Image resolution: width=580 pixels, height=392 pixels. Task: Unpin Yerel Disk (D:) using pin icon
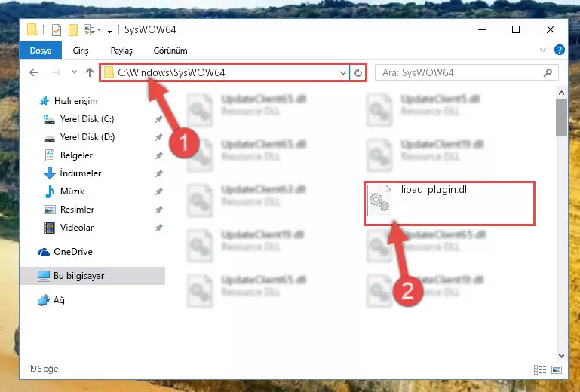tap(158, 137)
